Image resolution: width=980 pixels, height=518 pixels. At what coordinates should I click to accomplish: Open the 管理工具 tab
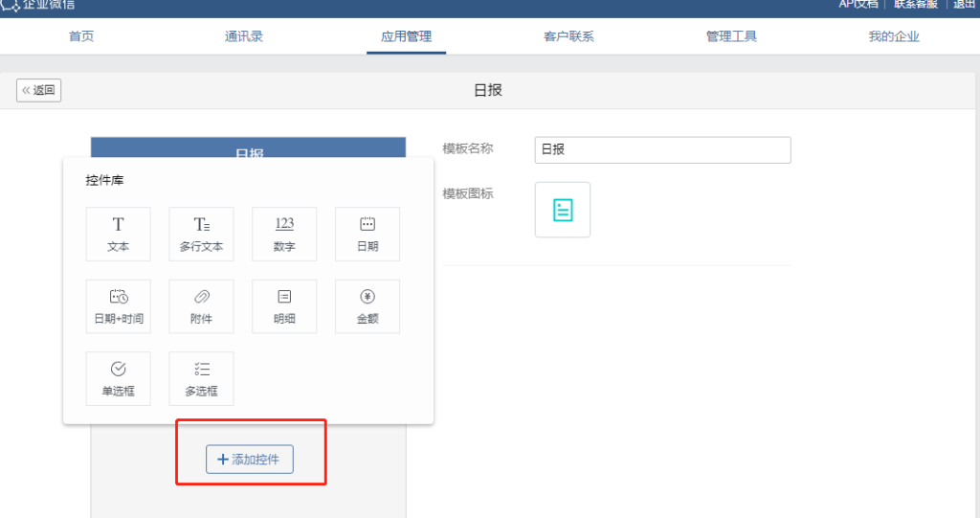pyautogui.click(x=731, y=36)
